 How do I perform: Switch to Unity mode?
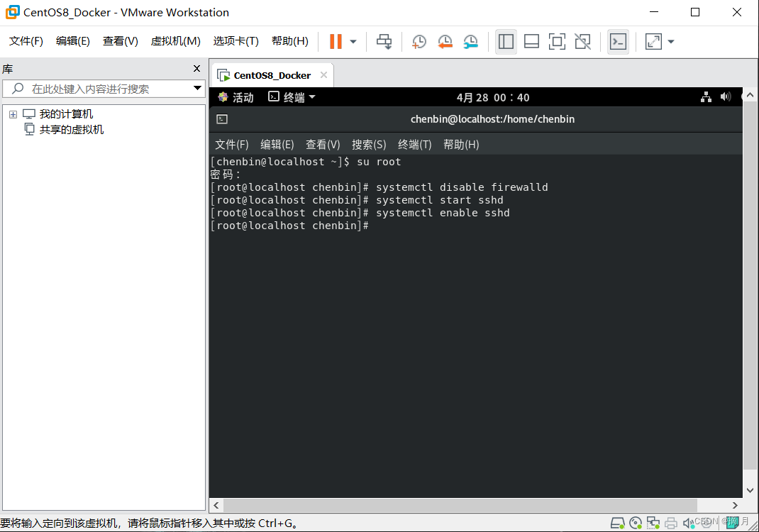coord(583,42)
